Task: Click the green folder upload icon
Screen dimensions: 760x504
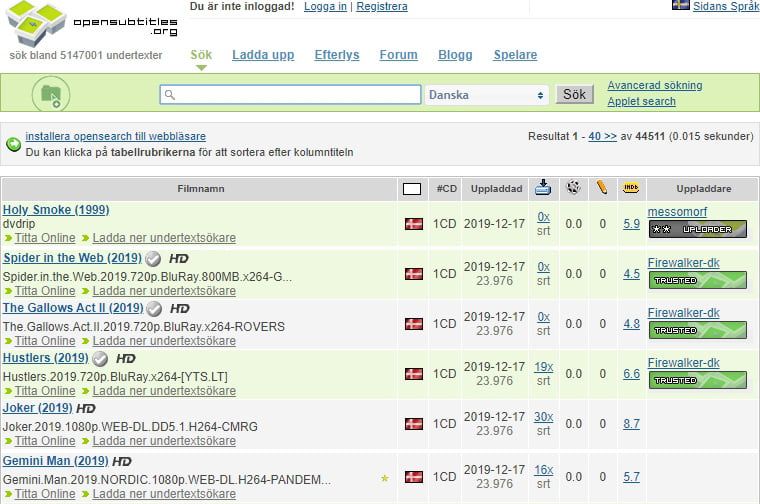Action: 51,95
